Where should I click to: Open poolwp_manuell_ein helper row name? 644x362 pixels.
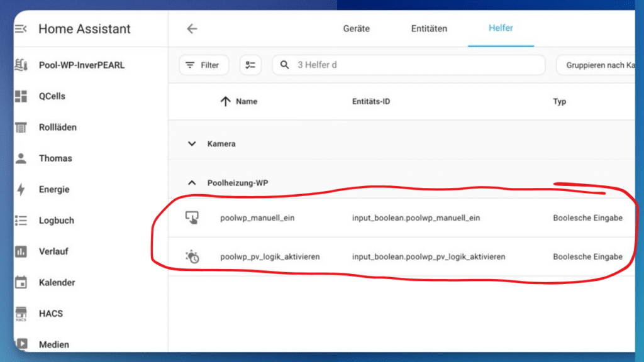[x=257, y=218]
